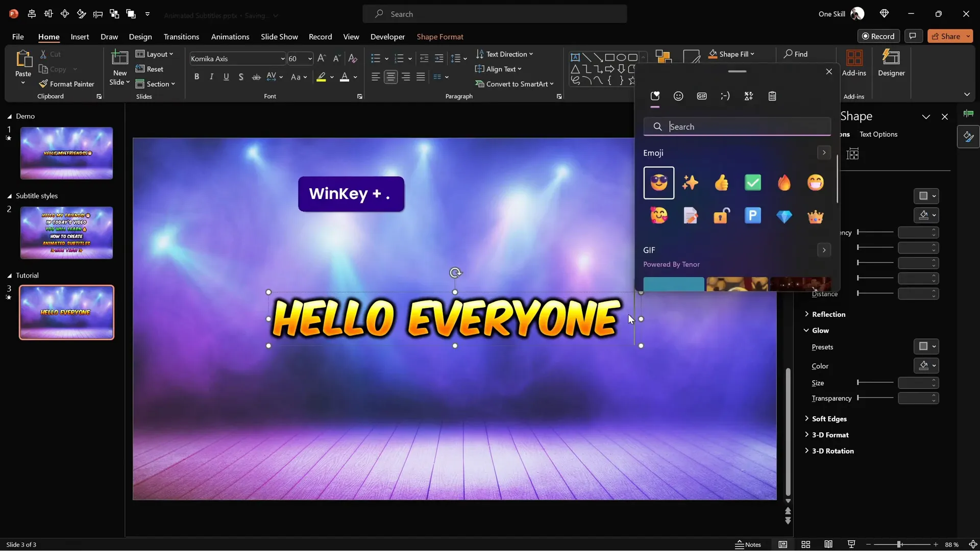Adjust Glow Size slider
The width and height of the screenshot is (980, 551).
(875, 382)
